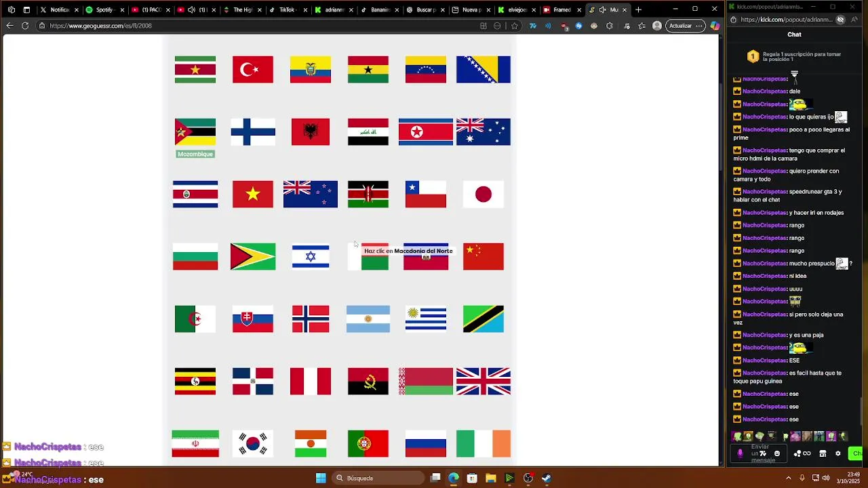Click the Albania flag
This screenshot has height=488, width=868.
click(311, 132)
